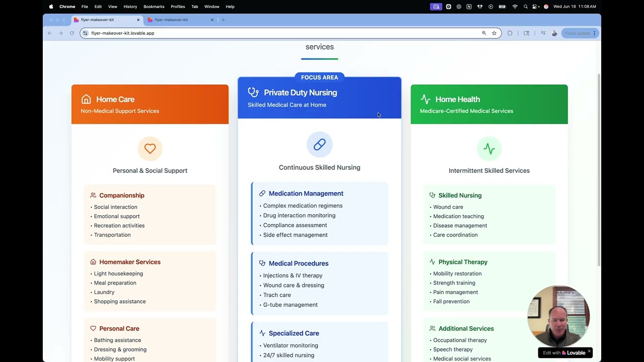
Task: Dismiss the Lovable badge with its X
Action: pyautogui.click(x=589, y=351)
